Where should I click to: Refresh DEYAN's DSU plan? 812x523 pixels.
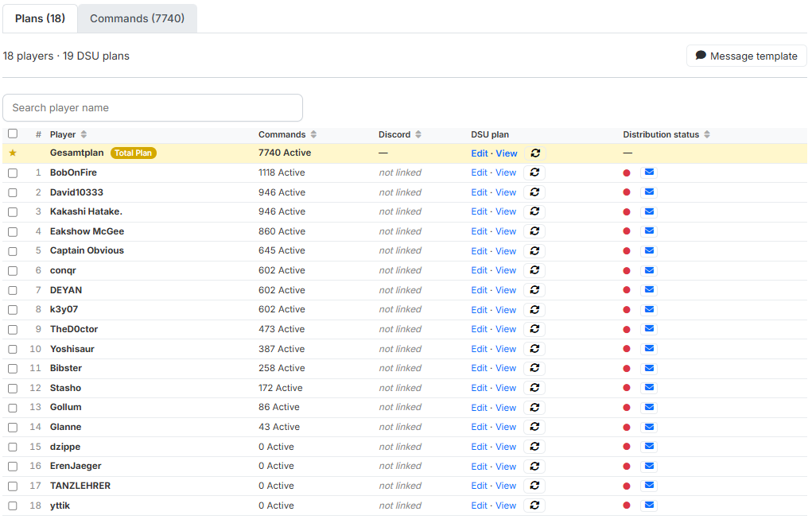pos(534,289)
